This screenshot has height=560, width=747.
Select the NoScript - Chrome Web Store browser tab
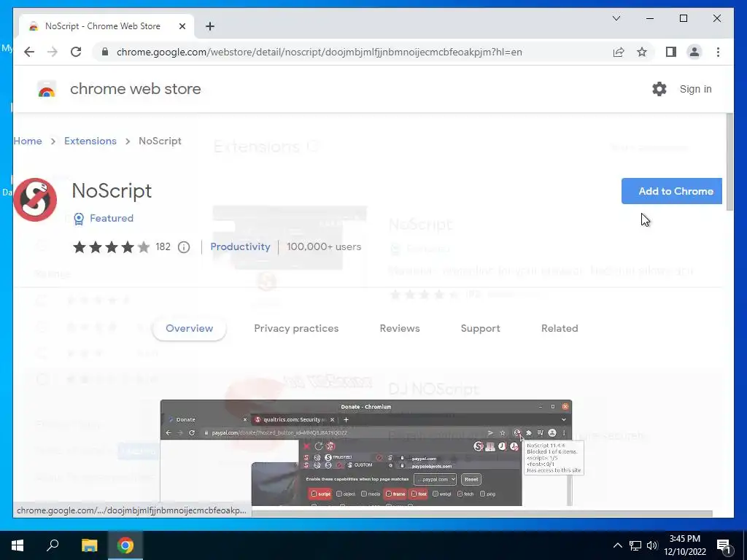click(x=107, y=26)
